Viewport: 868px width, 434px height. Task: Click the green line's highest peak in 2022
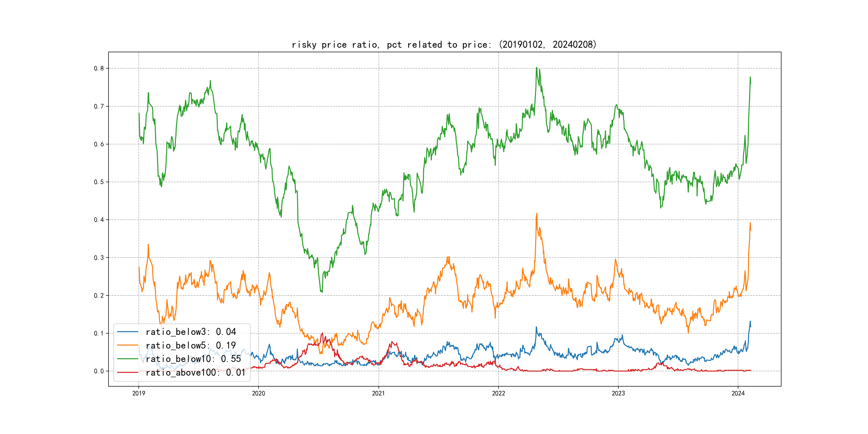tap(536, 68)
